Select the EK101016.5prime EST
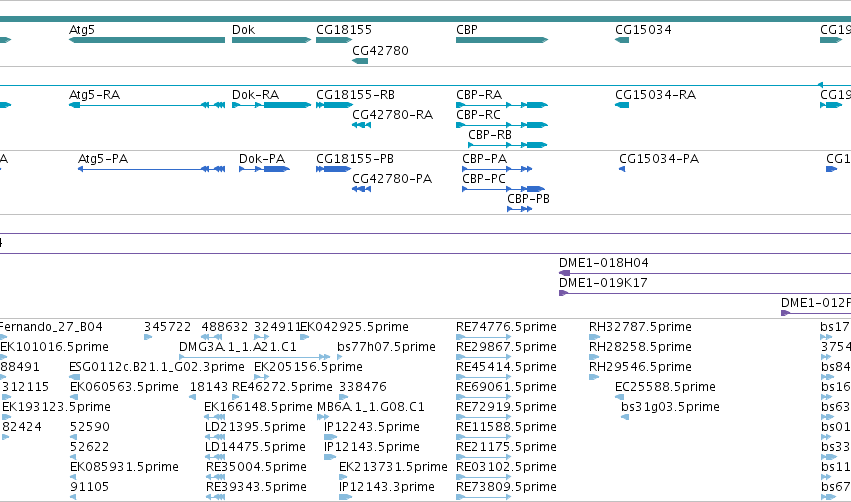The height and width of the screenshot is (502, 851). (3, 357)
